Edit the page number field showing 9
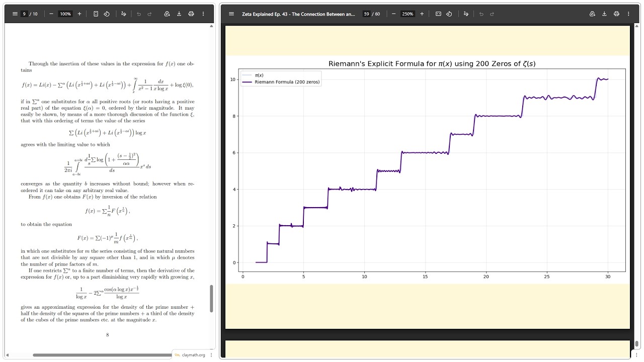 click(x=24, y=14)
